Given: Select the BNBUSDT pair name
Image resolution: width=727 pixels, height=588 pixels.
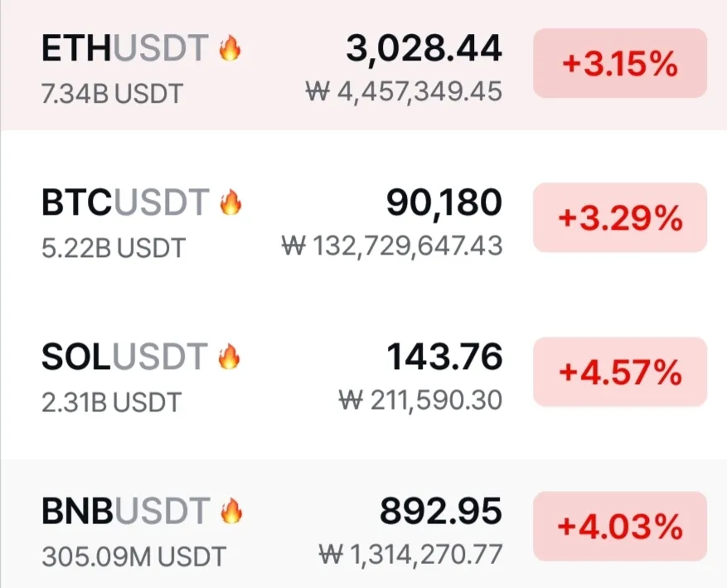Looking at the screenshot, I should point(124,511).
